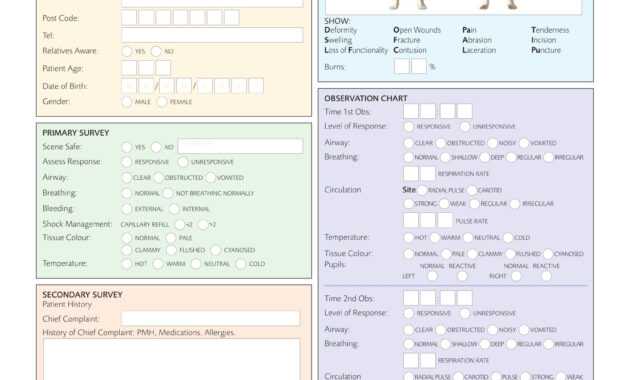The image size is (630, 380).
Task: Select HOT for Primary Survey Temperature
Action: pyautogui.click(x=127, y=264)
